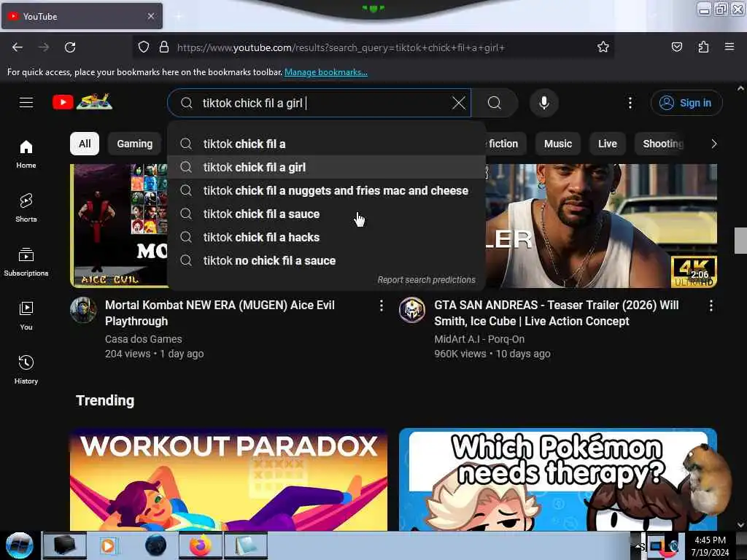747x560 pixels.
Task: Click the tracking protection shield icon
Action: coord(144,47)
